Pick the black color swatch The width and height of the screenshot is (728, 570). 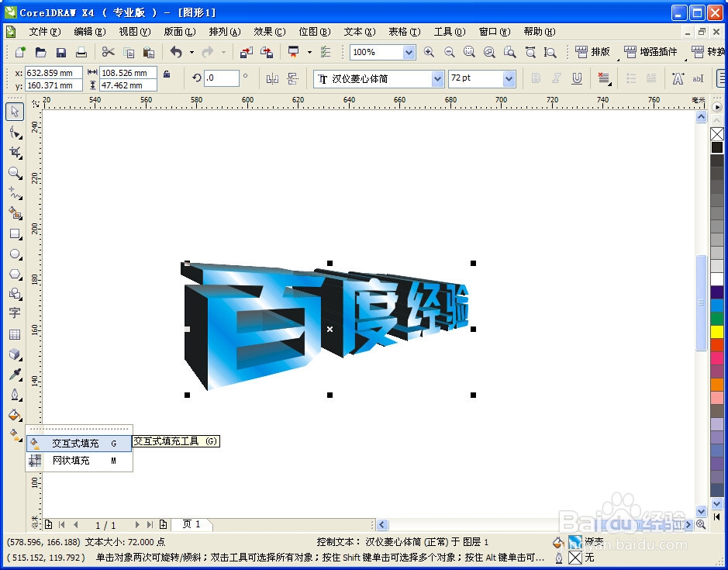click(717, 147)
